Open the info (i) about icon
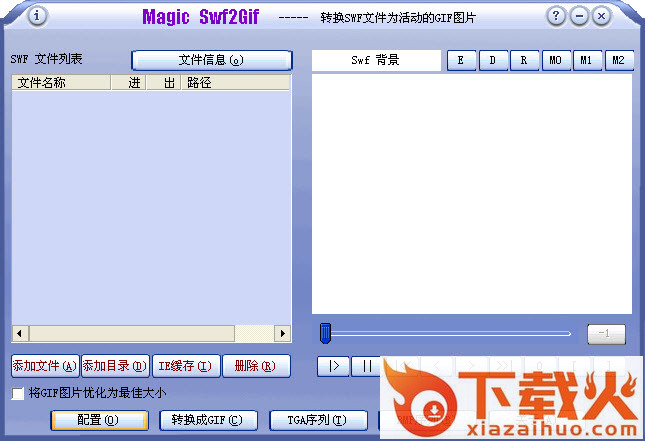This screenshot has width=645, height=441. tap(37, 16)
